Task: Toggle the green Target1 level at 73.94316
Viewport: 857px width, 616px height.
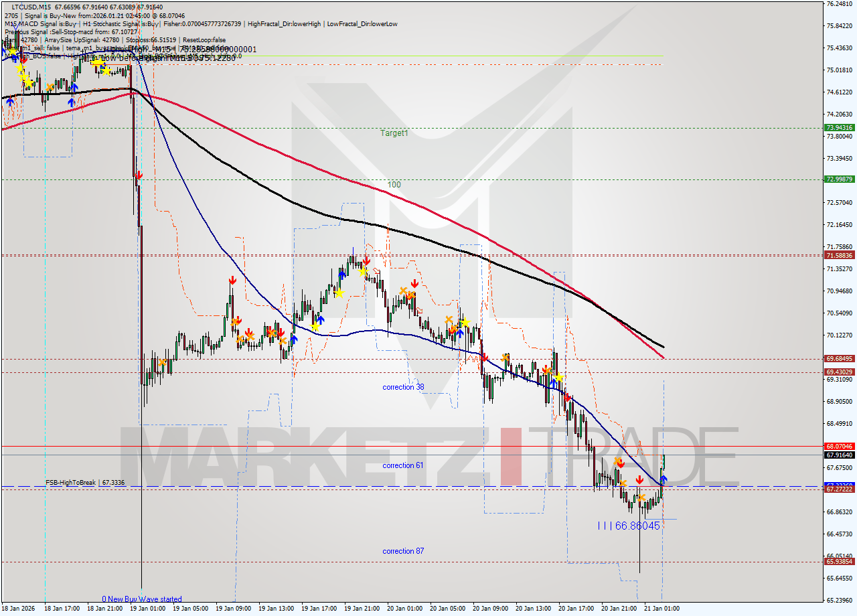Action: point(839,127)
